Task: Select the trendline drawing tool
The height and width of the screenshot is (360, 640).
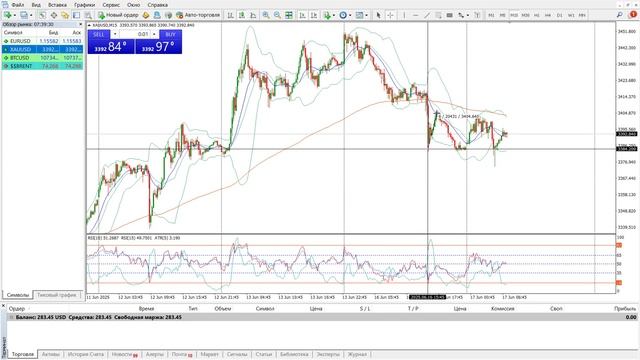Action: [x=427, y=15]
